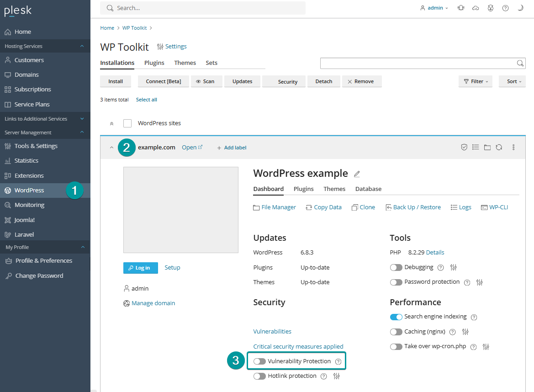This screenshot has width=534, height=392.
Task: Open the notifications bell icon
Action: (461, 8)
